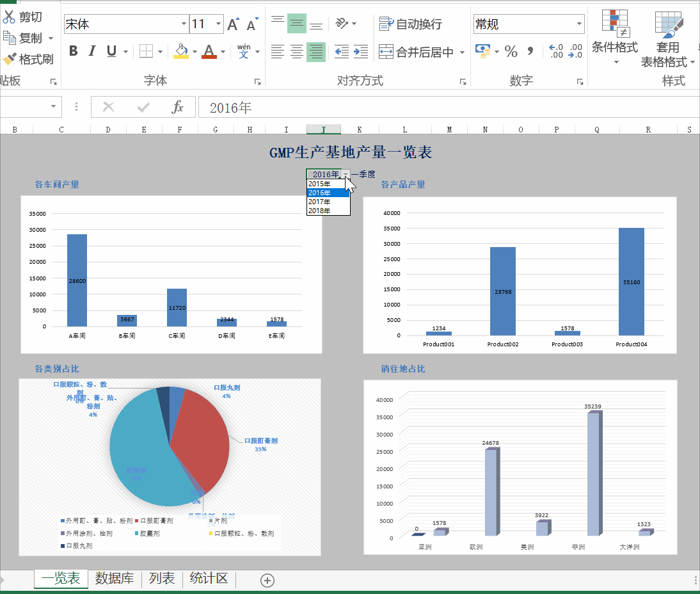
Task: Click the Format Painter brush icon
Action: 9,59
